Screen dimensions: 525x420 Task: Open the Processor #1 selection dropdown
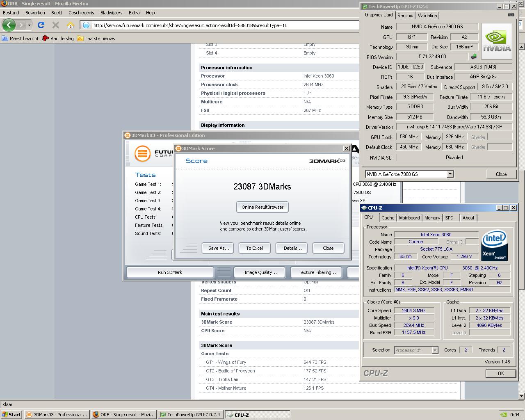click(435, 350)
